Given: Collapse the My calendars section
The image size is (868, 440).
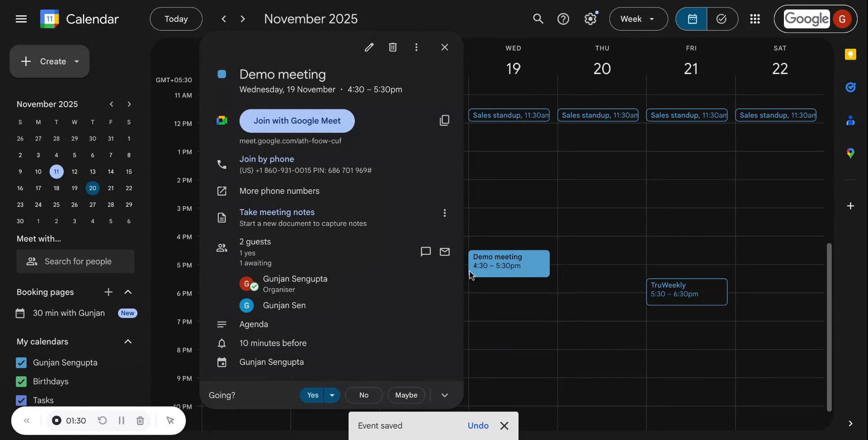Looking at the screenshot, I should (x=128, y=342).
